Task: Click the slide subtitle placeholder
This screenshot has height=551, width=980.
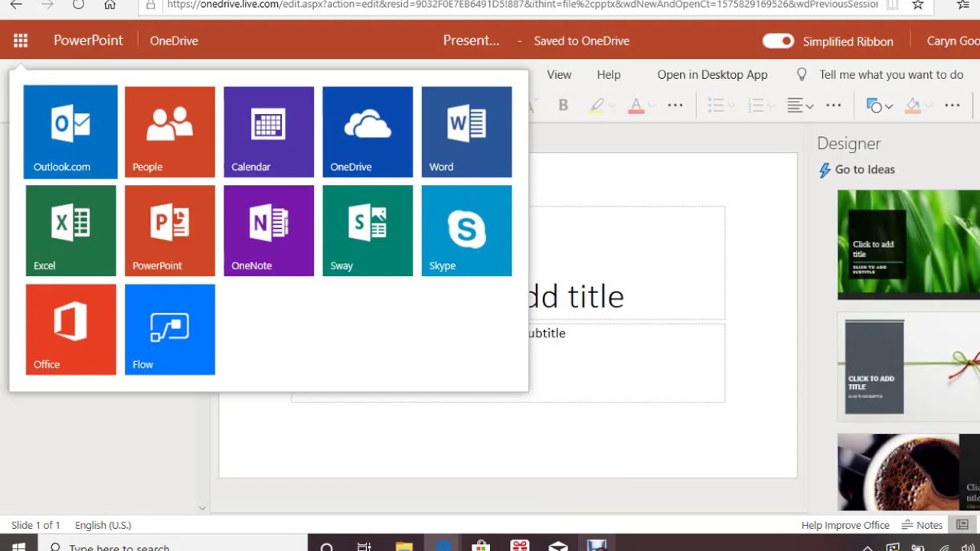Action: pos(626,362)
